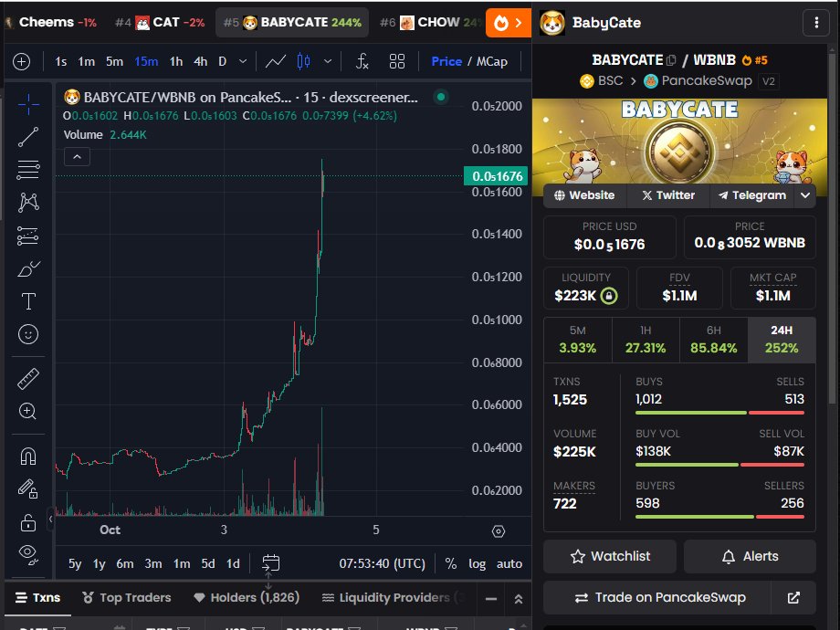Activate the zoom in tool
Viewport: 840px width, 630px height.
pyautogui.click(x=28, y=412)
